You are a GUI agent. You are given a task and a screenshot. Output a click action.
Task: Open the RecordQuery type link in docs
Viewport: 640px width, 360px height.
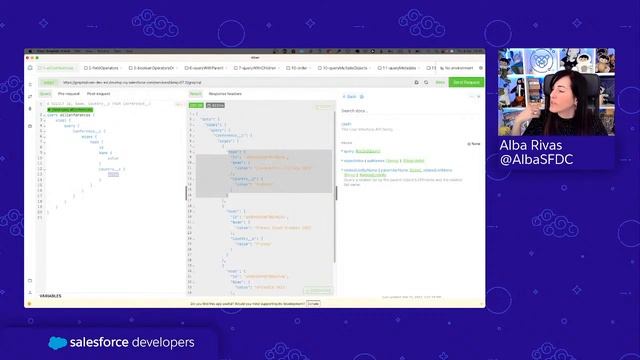point(368,151)
